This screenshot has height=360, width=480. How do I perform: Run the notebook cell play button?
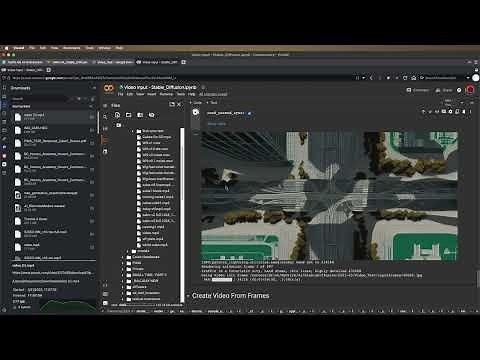tap(196, 113)
